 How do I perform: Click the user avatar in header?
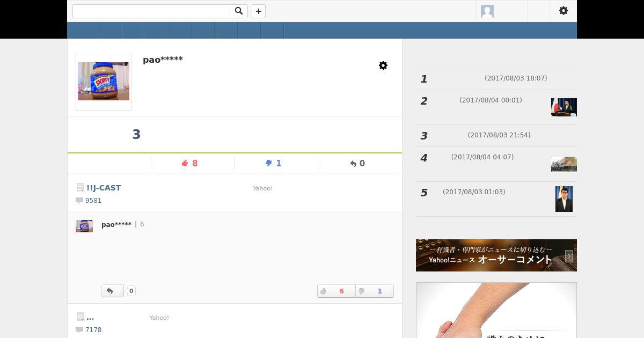(487, 11)
